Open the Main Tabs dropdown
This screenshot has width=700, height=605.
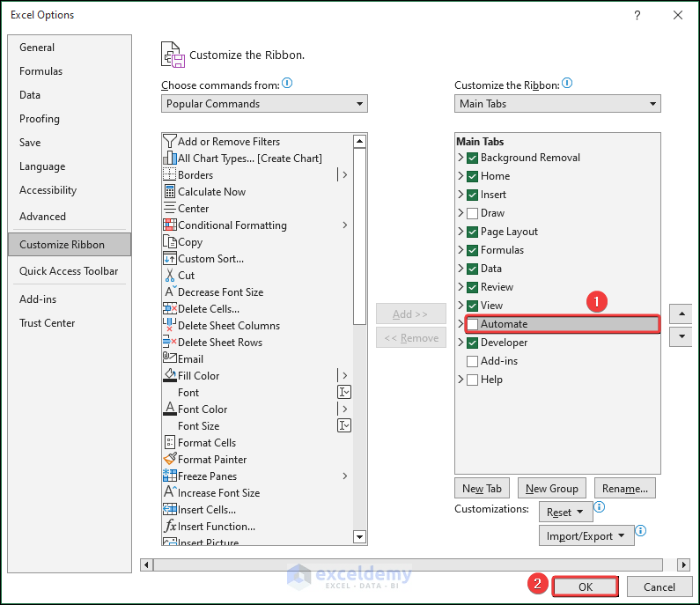coord(557,104)
